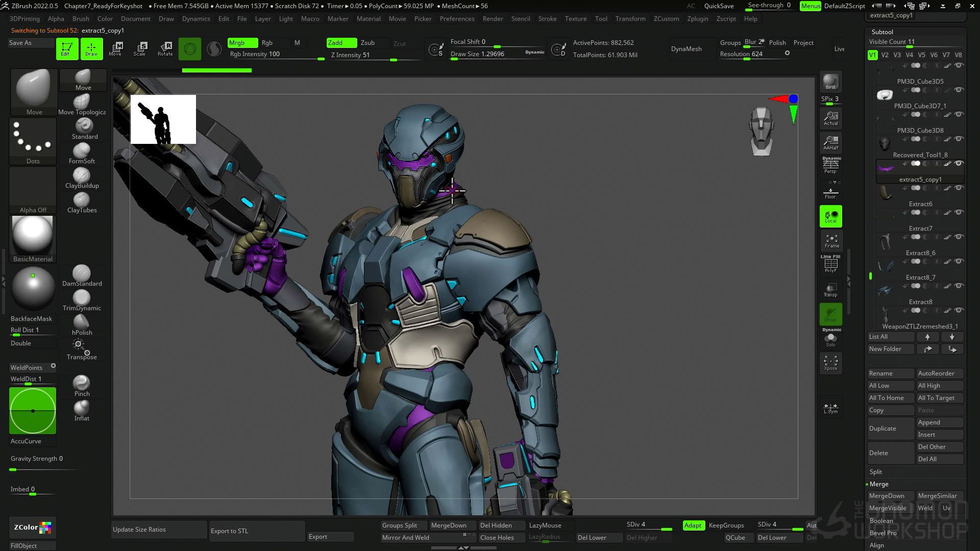Toggle visibility of Extract6 subtool
The width and height of the screenshot is (980, 551).
coord(959,188)
